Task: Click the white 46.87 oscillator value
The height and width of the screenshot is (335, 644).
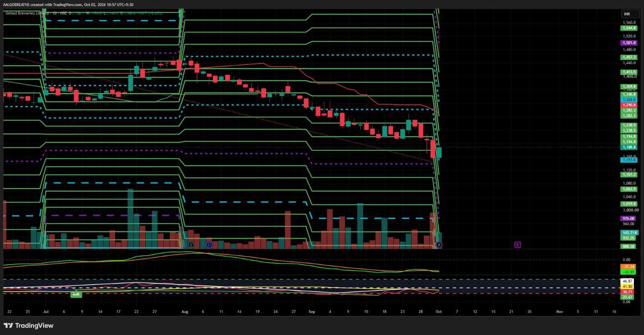Action: coord(627,281)
